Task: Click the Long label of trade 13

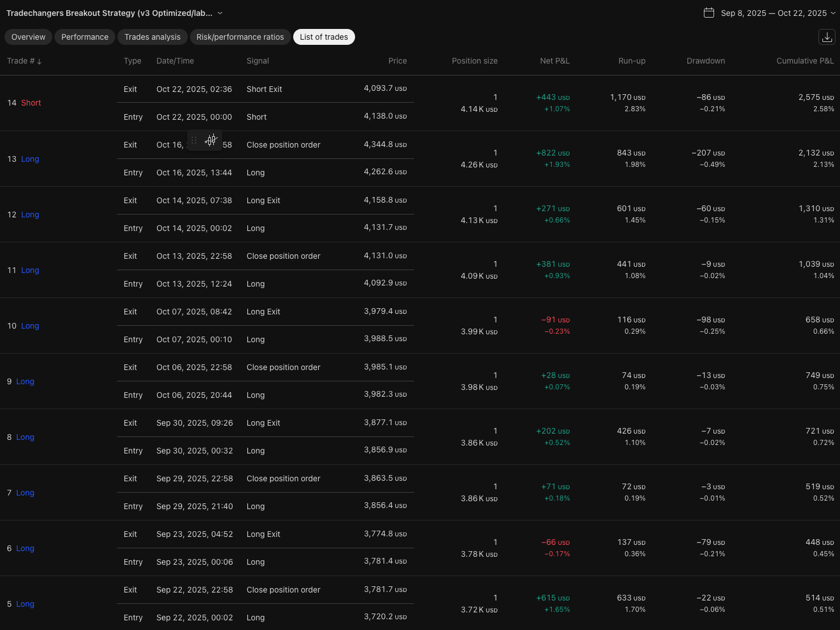Action: [30, 159]
